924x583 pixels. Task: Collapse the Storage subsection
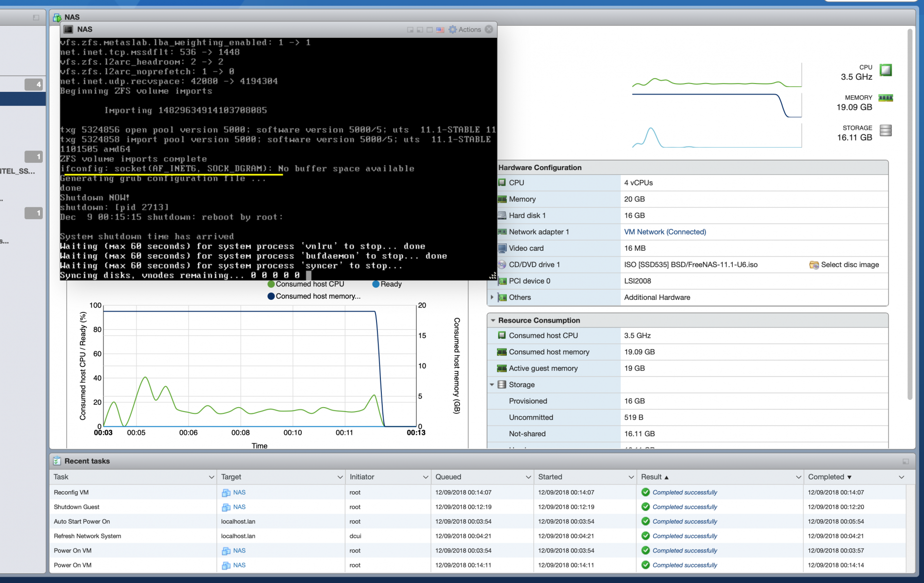coord(492,385)
